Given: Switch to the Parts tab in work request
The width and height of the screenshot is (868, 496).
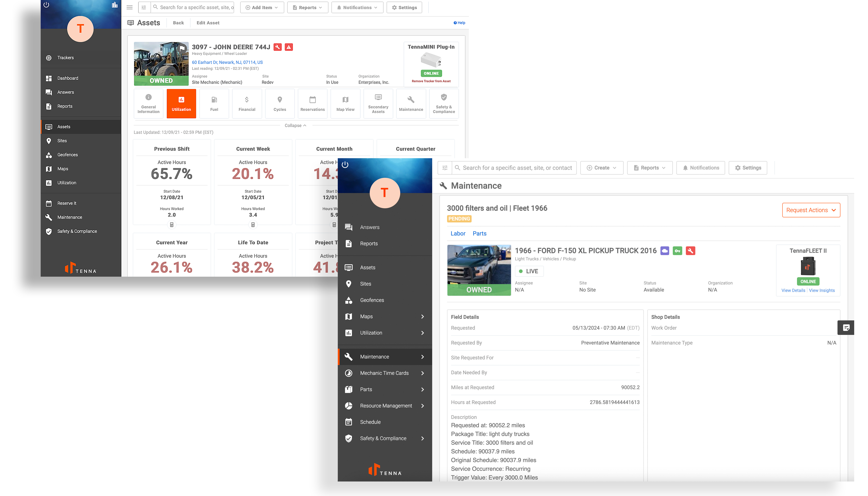Looking at the screenshot, I should click(x=479, y=233).
